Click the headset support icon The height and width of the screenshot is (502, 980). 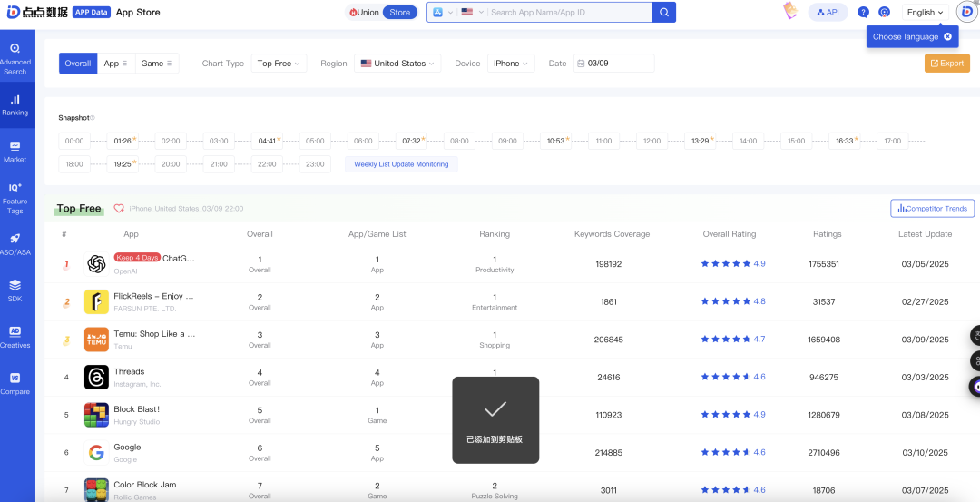[x=884, y=12]
